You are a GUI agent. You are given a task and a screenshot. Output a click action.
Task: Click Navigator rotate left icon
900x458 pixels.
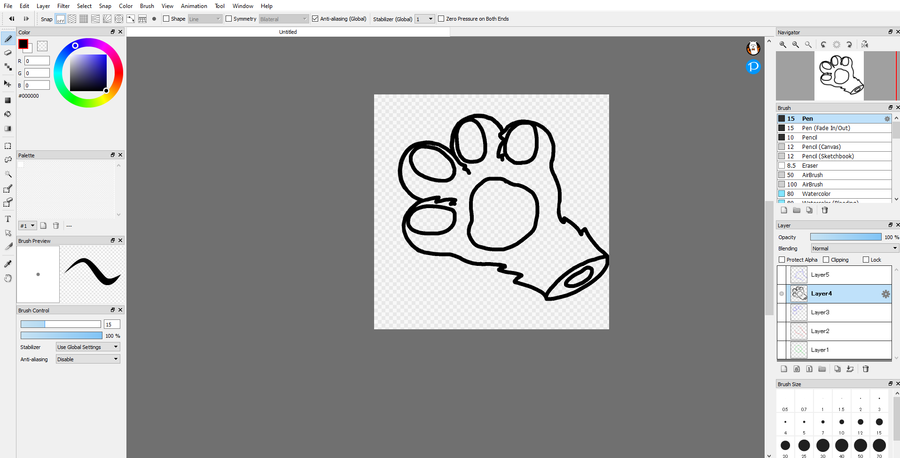coord(824,44)
